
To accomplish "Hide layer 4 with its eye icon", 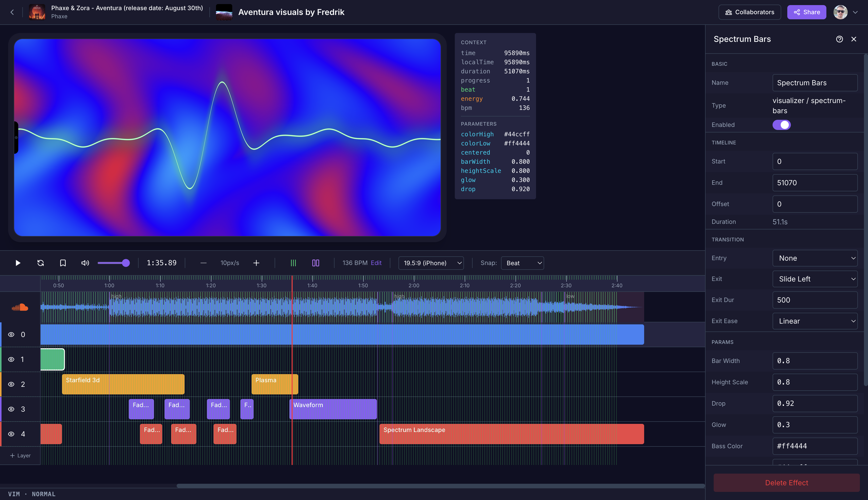I will tap(11, 434).
